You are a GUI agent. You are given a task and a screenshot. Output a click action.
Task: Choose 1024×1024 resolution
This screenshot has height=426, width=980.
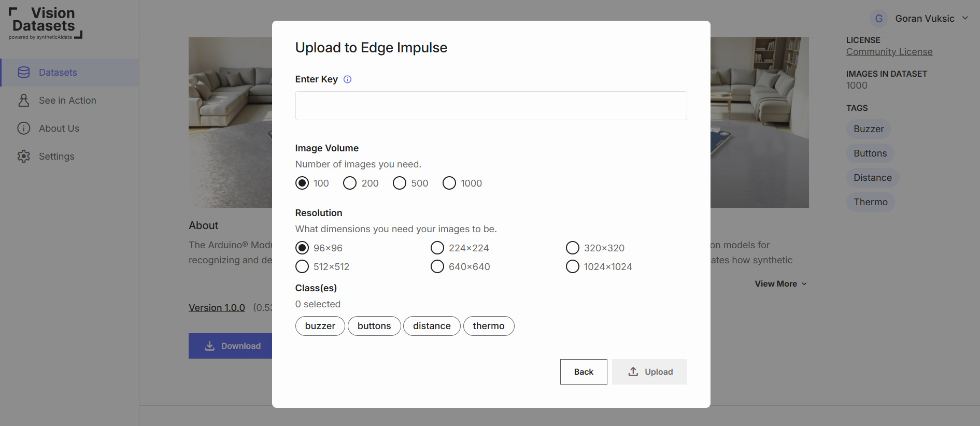[573, 267]
